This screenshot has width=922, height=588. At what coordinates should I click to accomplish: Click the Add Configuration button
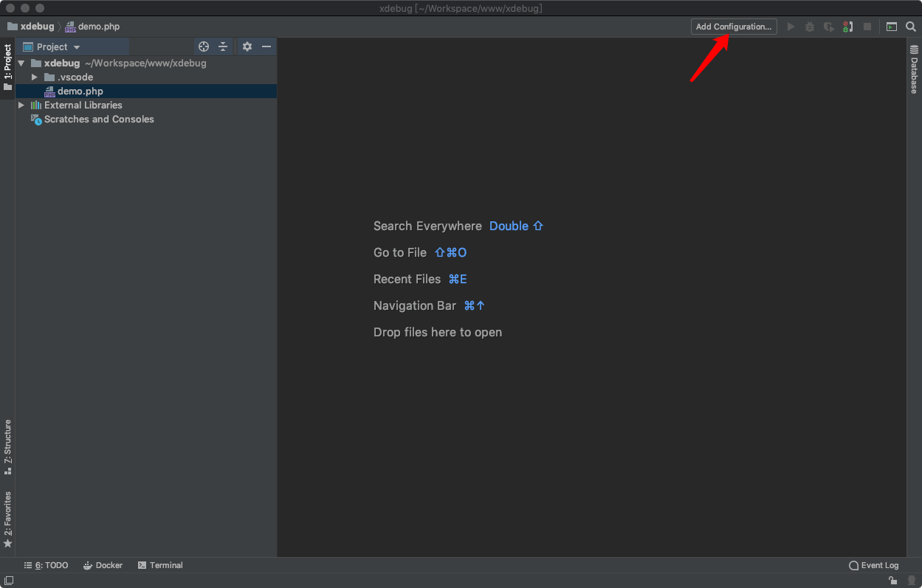(x=734, y=26)
